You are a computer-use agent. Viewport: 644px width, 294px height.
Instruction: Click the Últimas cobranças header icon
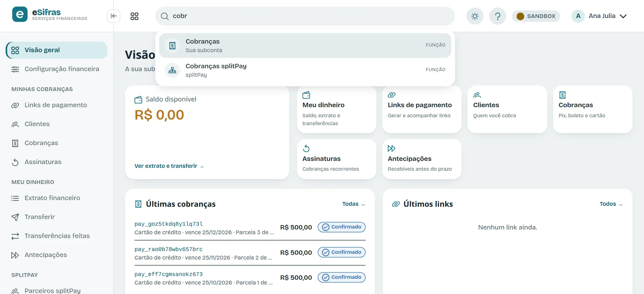click(x=138, y=204)
